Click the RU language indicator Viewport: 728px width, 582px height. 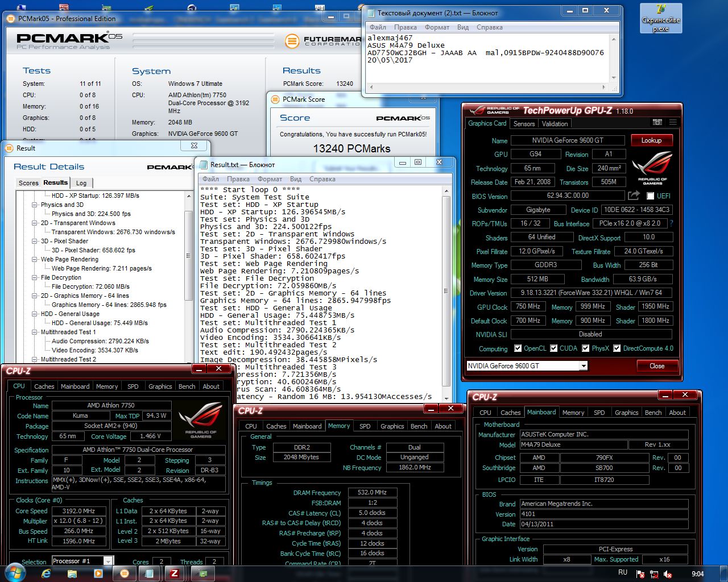tap(623, 573)
